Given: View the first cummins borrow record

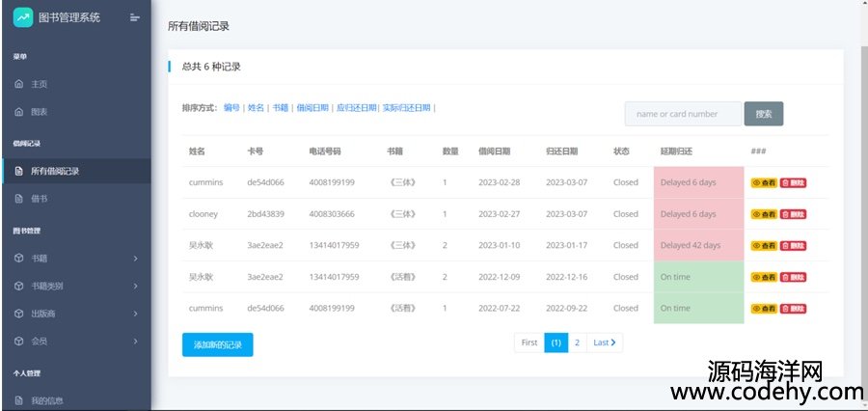Looking at the screenshot, I should [x=763, y=182].
